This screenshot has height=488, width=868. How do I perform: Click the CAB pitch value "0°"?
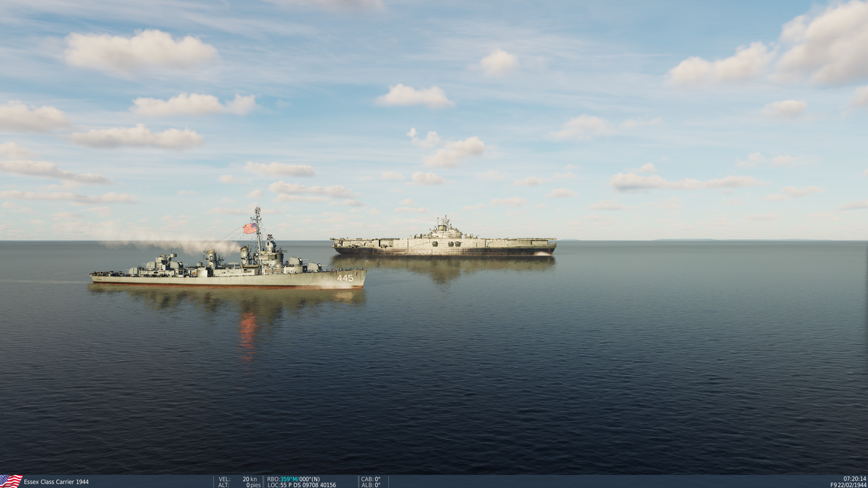(x=378, y=479)
